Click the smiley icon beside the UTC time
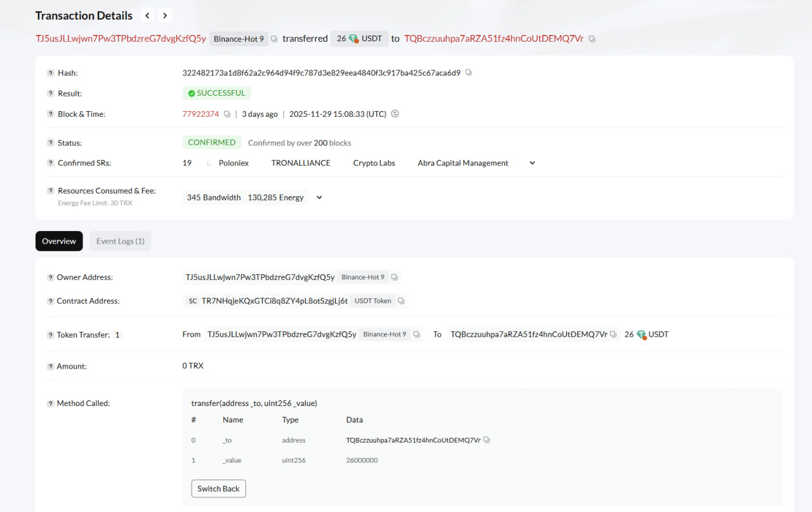 pos(395,114)
